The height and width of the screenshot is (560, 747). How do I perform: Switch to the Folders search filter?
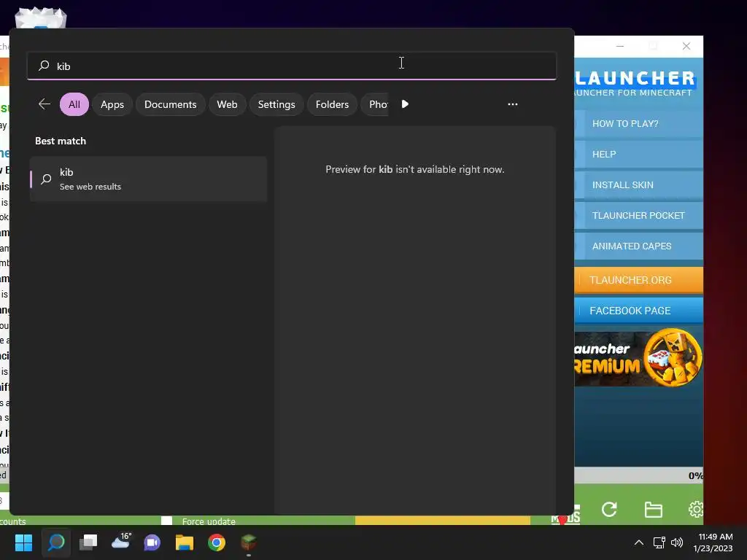pos(332,104)
